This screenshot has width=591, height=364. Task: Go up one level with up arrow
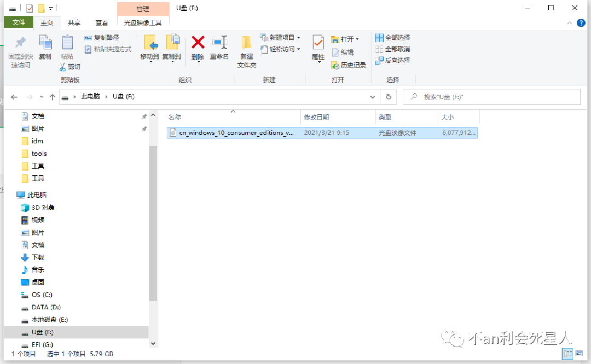[53, 97]
